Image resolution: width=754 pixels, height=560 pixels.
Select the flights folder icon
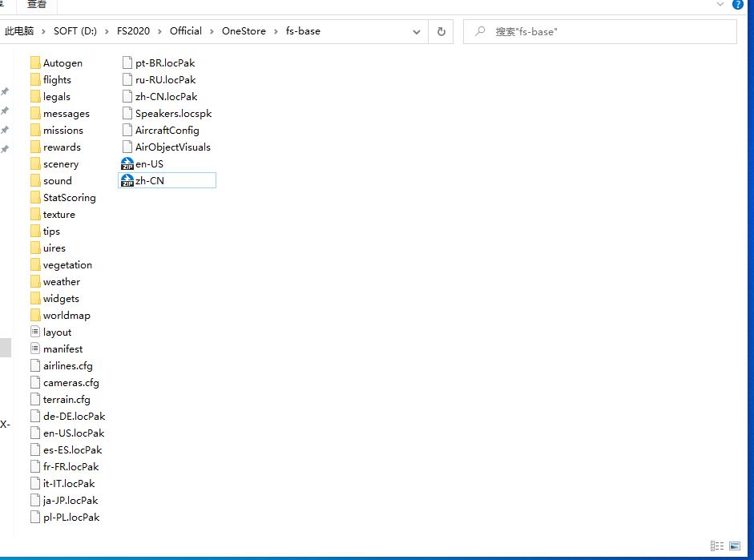pyautogui.click(x=35, y=80)
